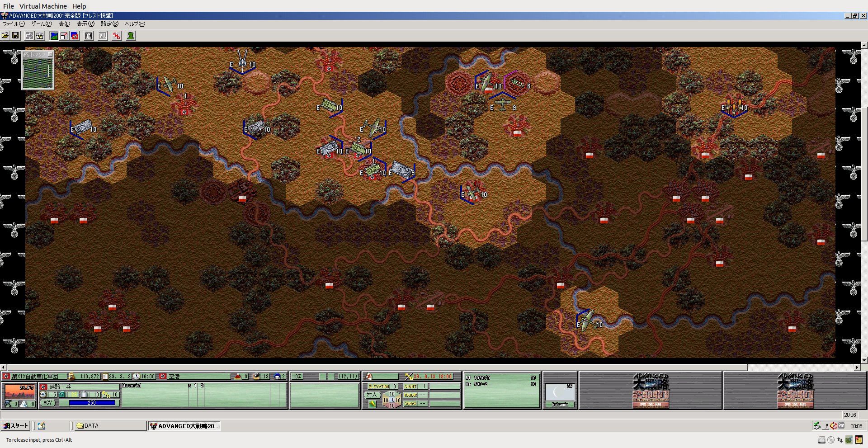Click the weather temperature thumbnail showing 24.9°C

19,392
